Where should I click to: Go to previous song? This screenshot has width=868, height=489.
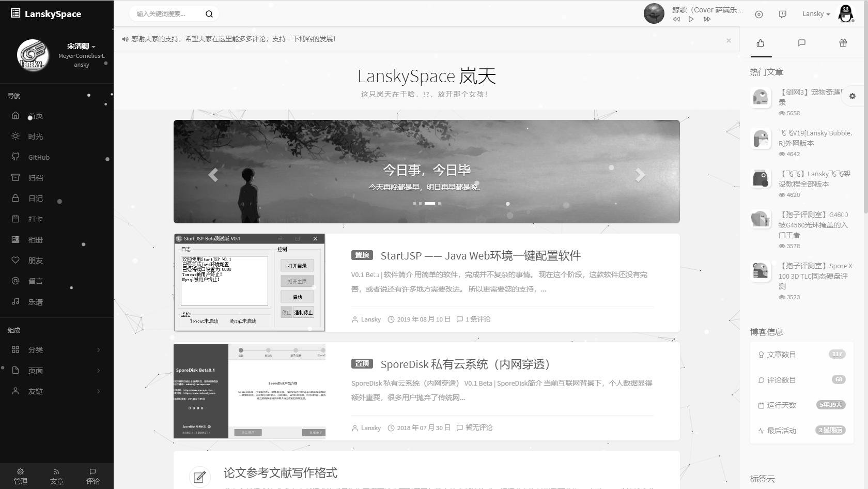pyautogui.click(x=676, y=20)
